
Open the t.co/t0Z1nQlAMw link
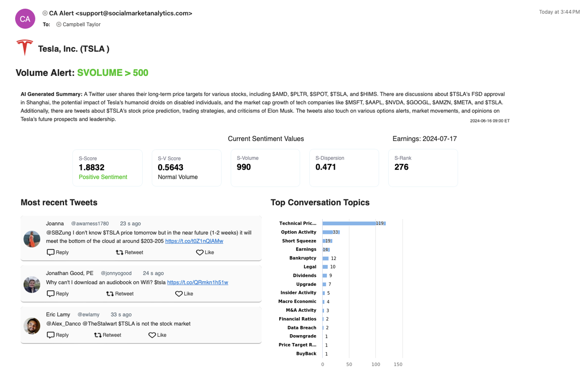(x=194, y=241)
